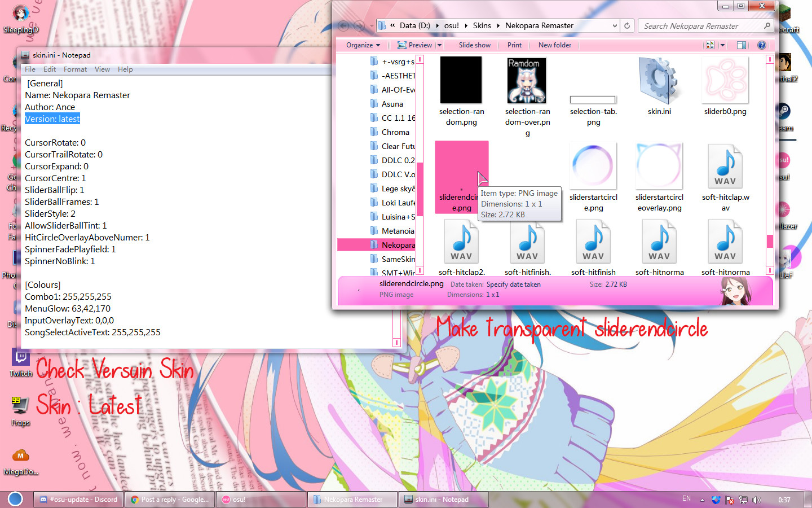Image resolution: width=812 pixels, height=508 pixels.
Task: Click the Search Nekopara Remaster field
Action: point(705,26)
